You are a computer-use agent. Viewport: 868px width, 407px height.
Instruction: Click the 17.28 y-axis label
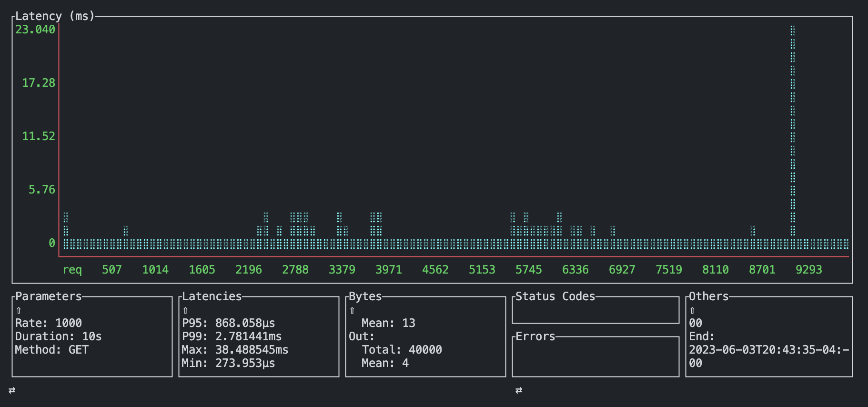click(x=39, y=83)
